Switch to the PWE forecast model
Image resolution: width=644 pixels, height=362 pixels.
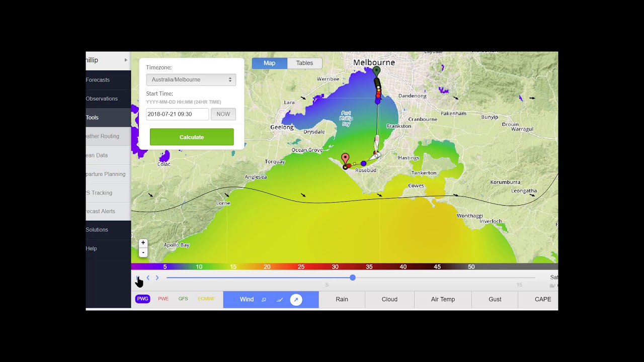click(x=164, y=299)
